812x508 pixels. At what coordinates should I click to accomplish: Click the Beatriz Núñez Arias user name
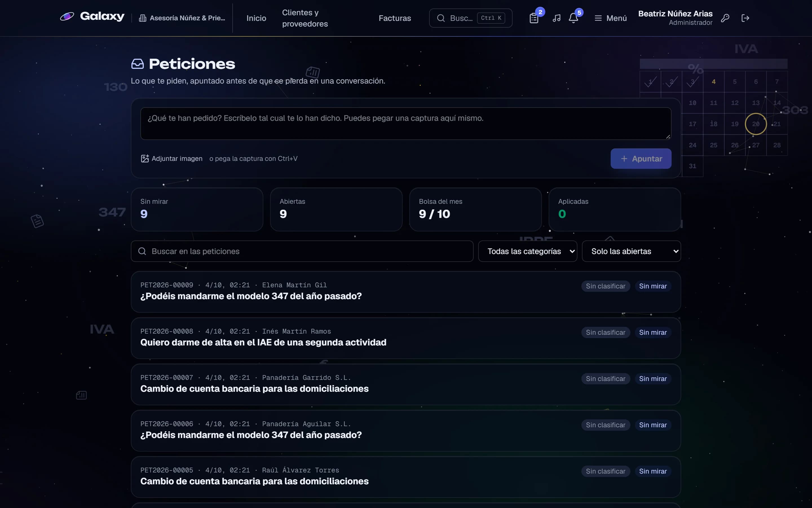[675, 14]
